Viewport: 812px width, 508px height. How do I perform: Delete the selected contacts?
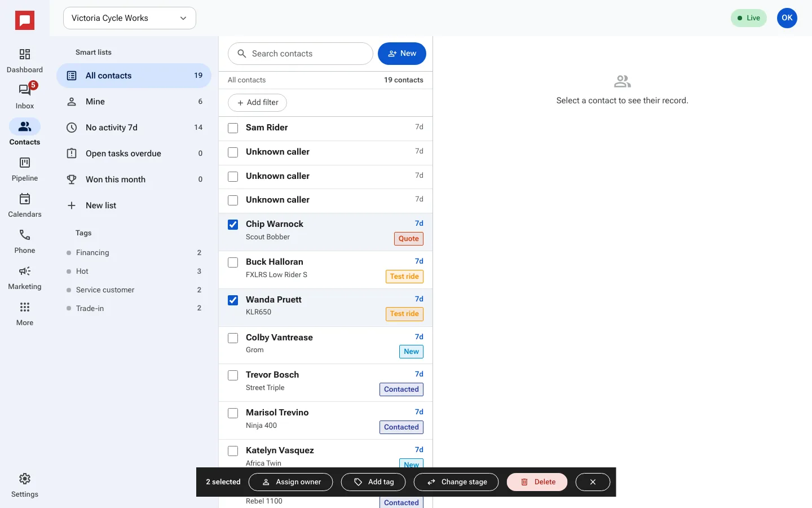tap(537, 482)
